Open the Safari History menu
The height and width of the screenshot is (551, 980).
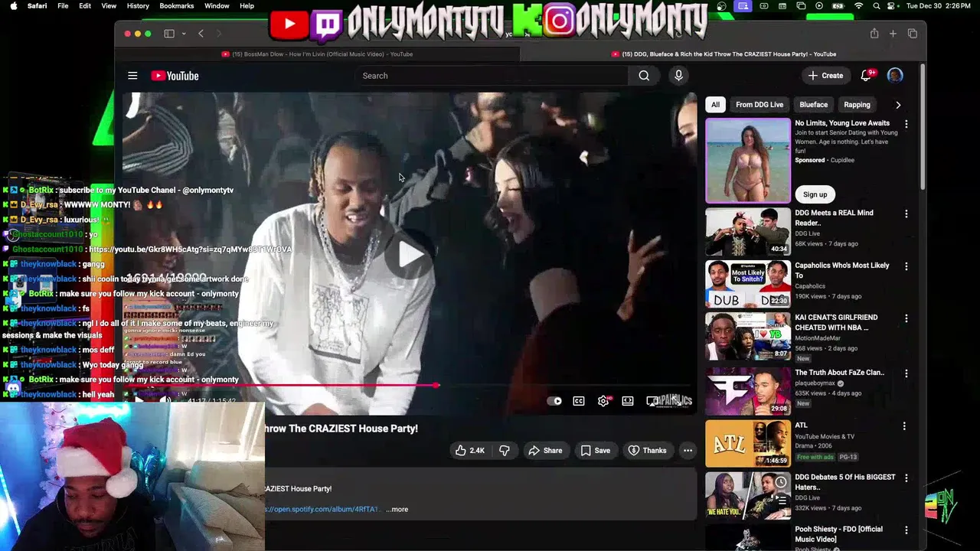[x=138, y=6]
